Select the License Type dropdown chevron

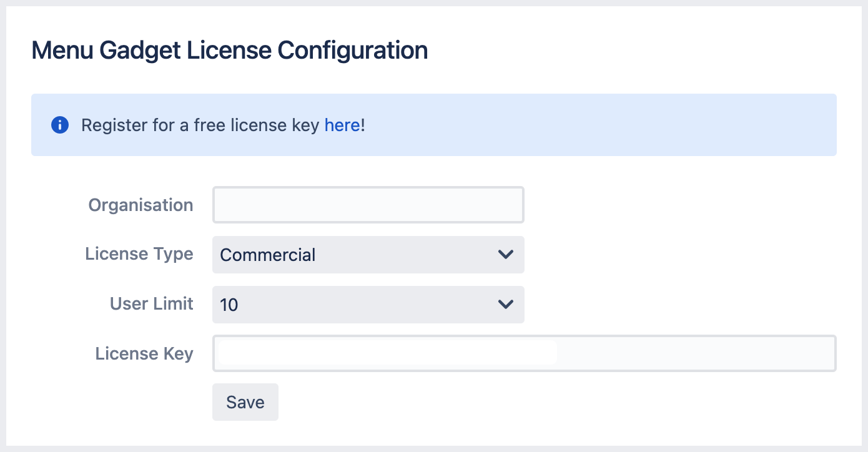coord(506,255)
